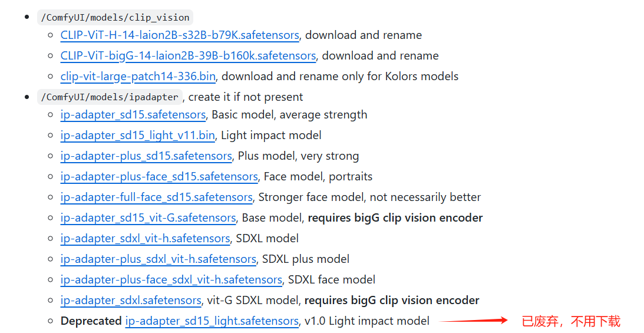The width and height of the screenshot is (644, 333).
Task: Open deprecated ip-adapter_sd15_light.safetensors link
Action: click(x=212, y=321)
